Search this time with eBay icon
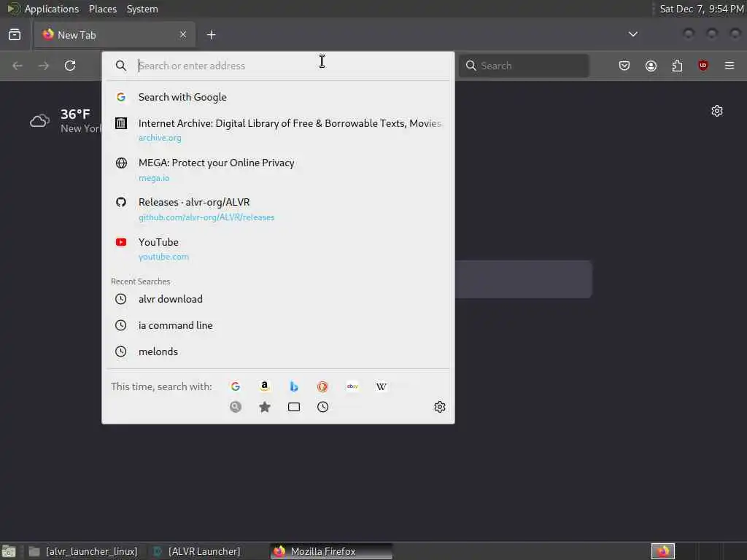The image size is (747, 560). pyautogui.click(x=352, y=386)
